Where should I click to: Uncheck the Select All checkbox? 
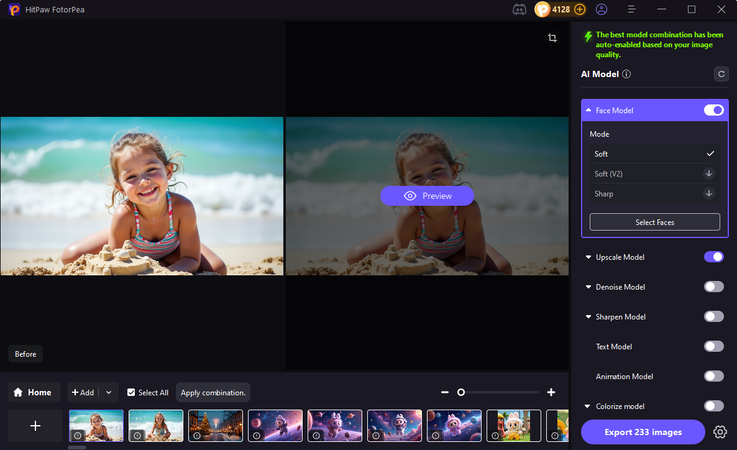click(x=131, y=392)
